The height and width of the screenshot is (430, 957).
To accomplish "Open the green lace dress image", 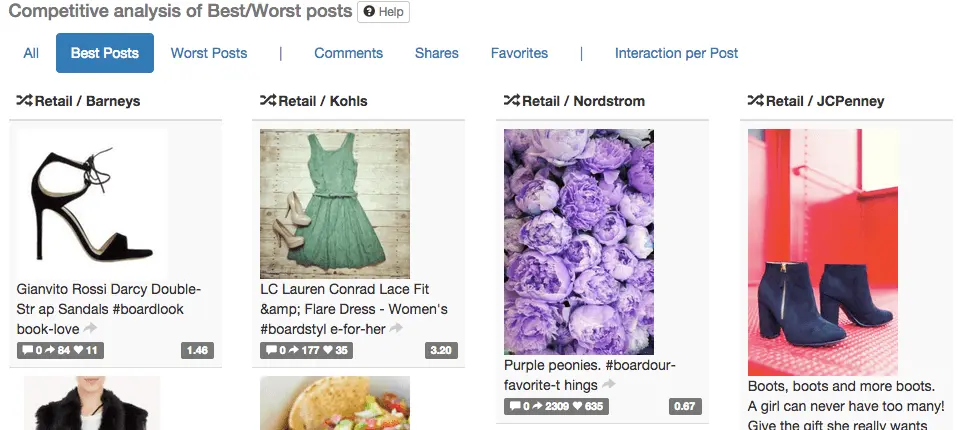I will point(335,204).
